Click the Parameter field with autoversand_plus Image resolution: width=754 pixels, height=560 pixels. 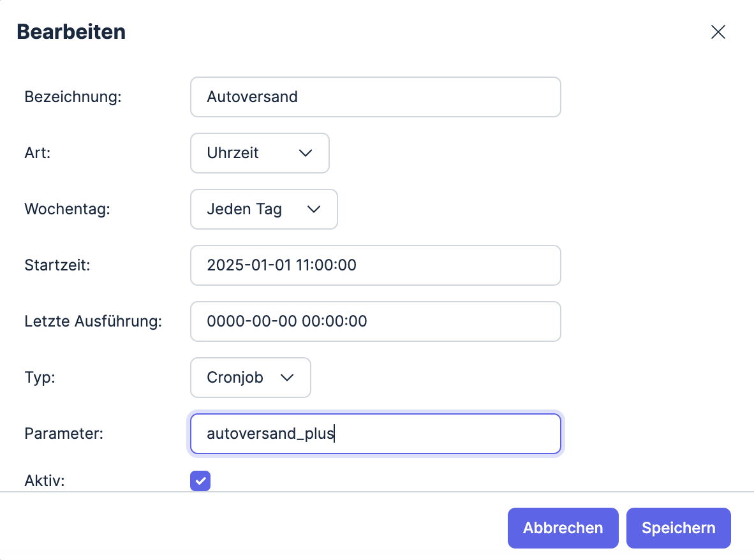tap(375, 434)
